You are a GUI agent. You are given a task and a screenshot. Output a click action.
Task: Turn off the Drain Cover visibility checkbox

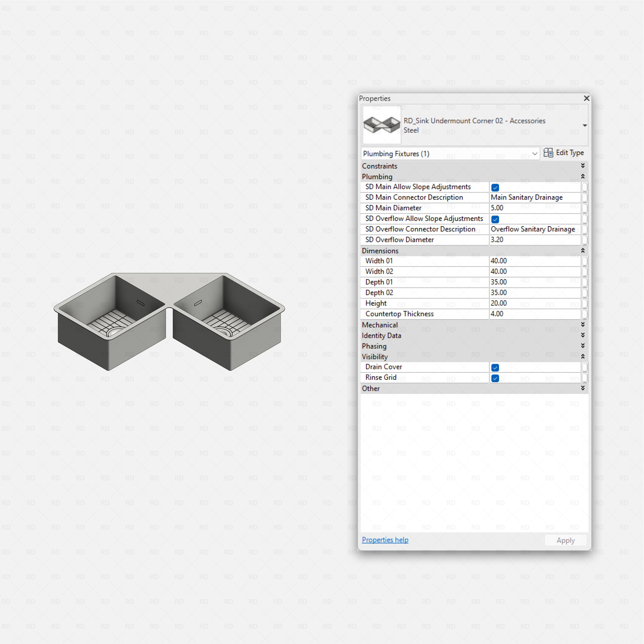(495, 367)
